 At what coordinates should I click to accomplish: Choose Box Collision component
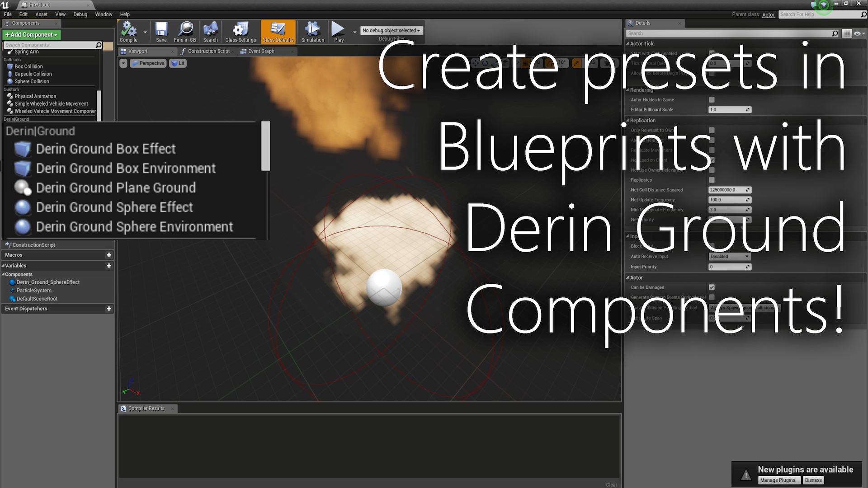click(x=28, y=66)
